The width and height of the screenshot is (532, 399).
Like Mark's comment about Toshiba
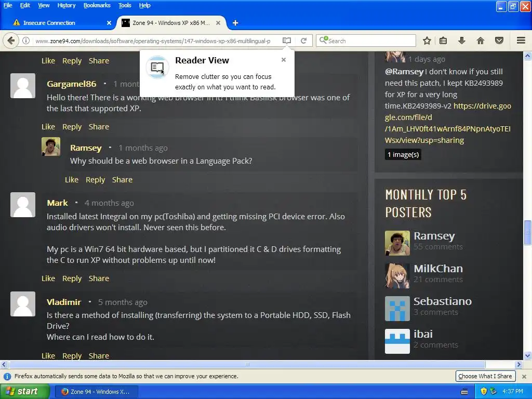[48, 278]
